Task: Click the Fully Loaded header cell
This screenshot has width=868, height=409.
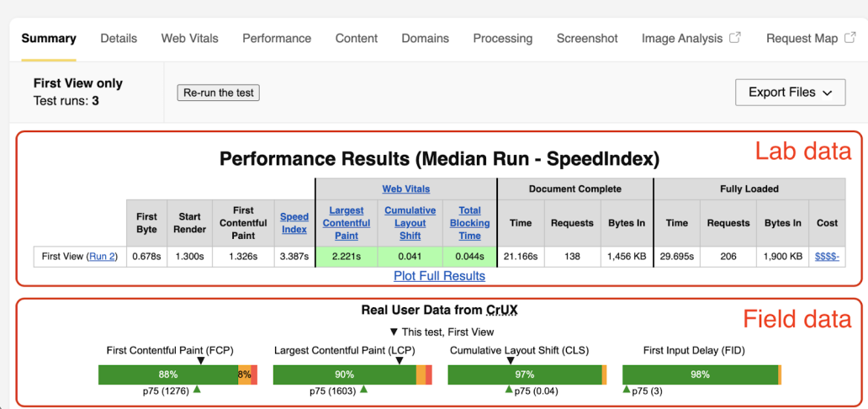Action: 749,189
